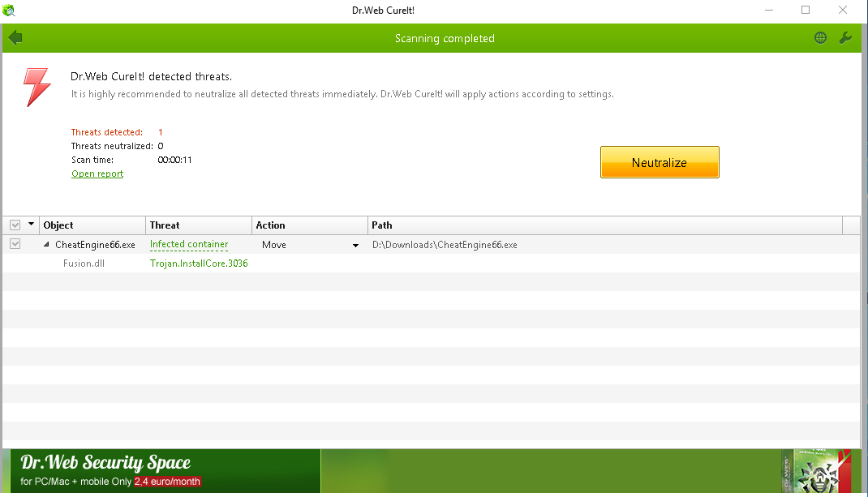Open the Move action dropdown

tap(355, 245)
